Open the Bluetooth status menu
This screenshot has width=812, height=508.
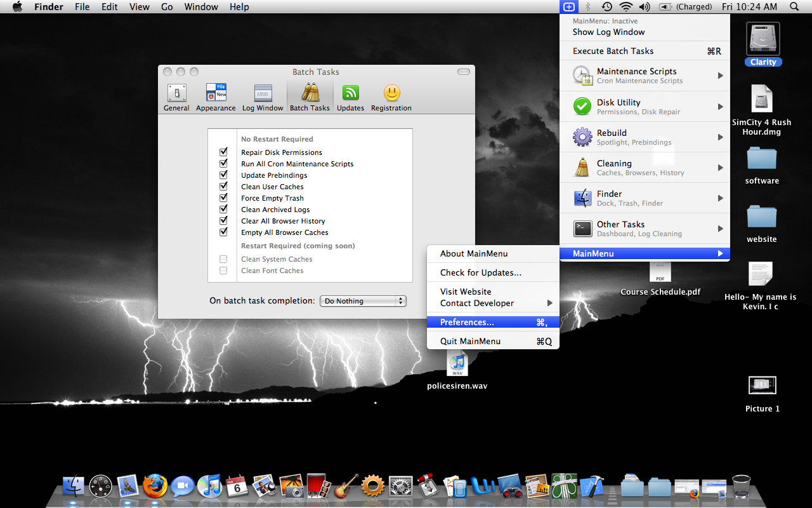point(588,7)
